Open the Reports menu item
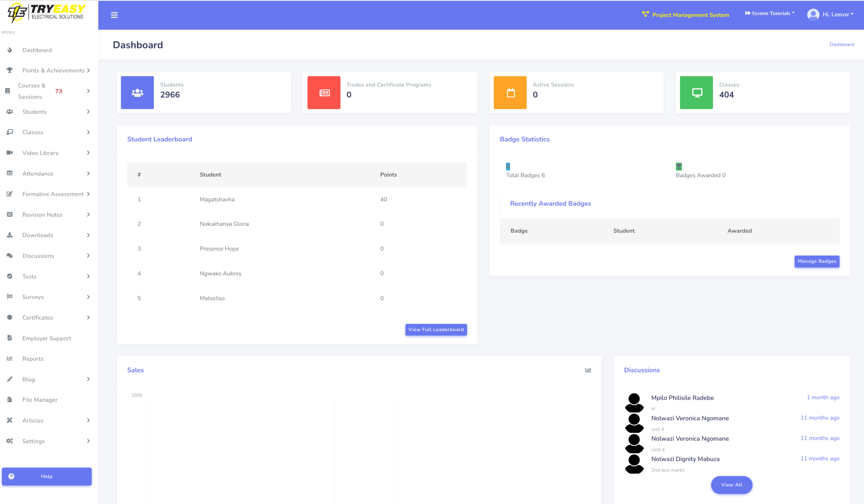The height and width of the screenshot is (504, 864). 33,359
